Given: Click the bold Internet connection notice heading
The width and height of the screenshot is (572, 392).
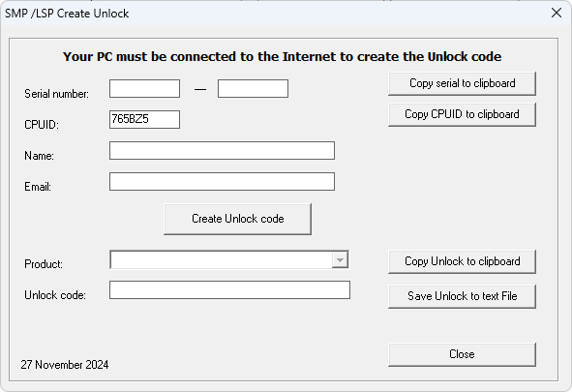Looking at the screenshot, I should coord(282,56).
